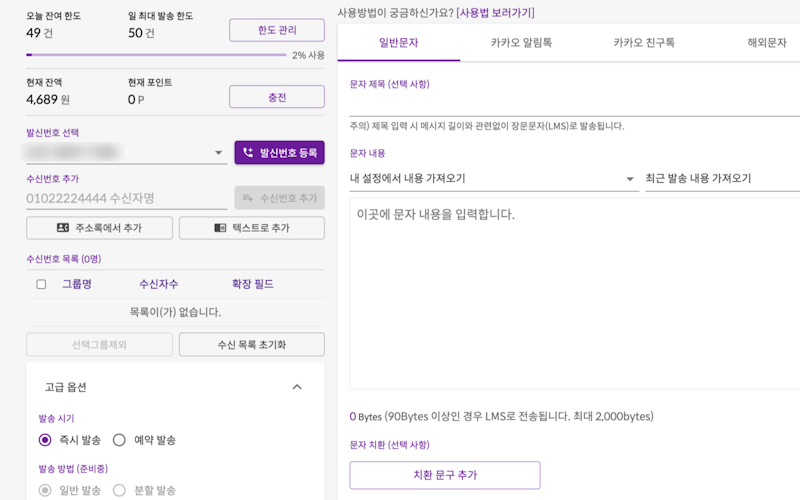Click the text icon on 텍스트로 추가

click(220, 228)
